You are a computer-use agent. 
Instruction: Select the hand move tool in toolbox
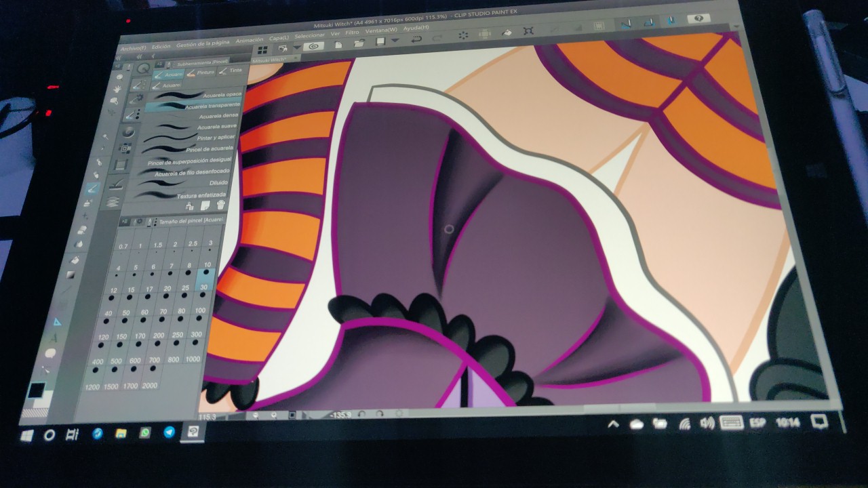[117, 89]
